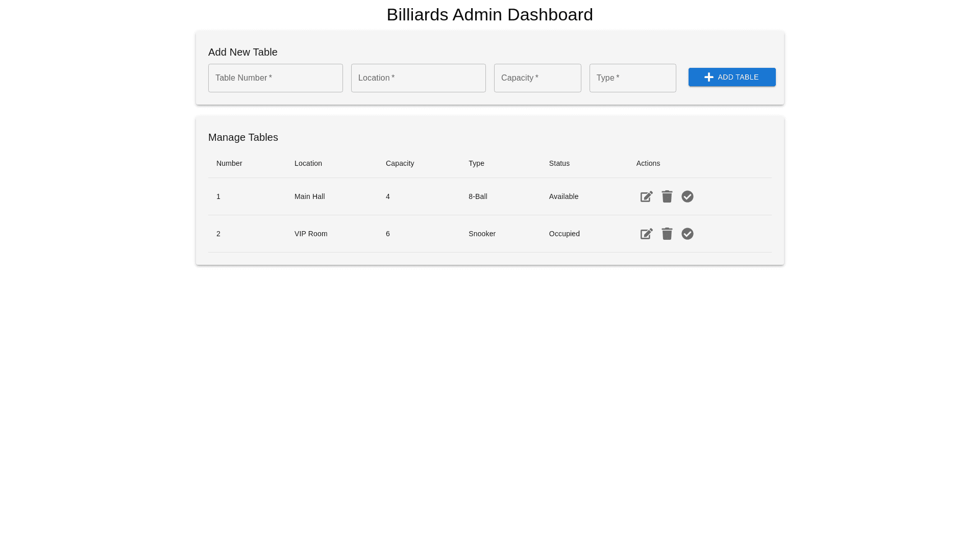Select the Capacity input field
The height and width of the screenshot is (551, 980).
pyautogui.click(x=537, y=78)
